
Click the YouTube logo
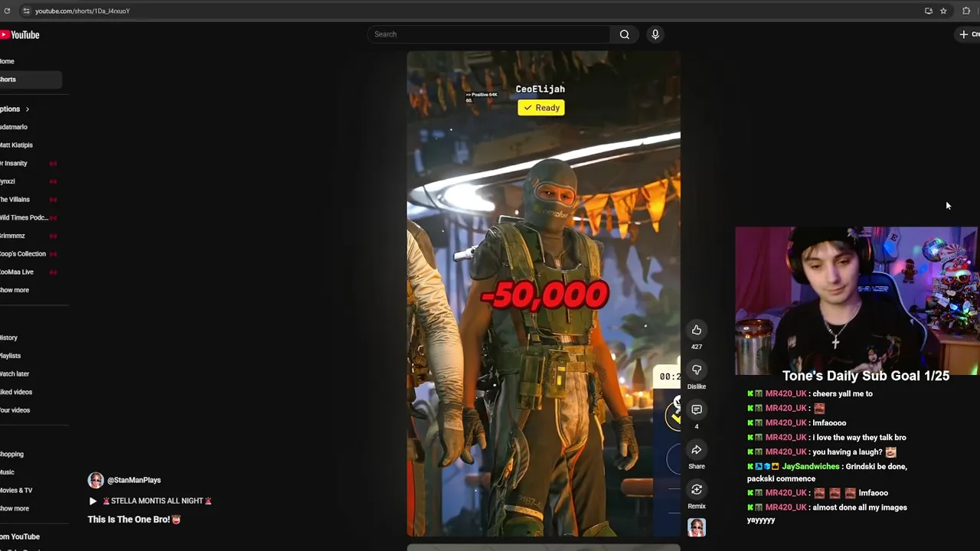[20, 34]
